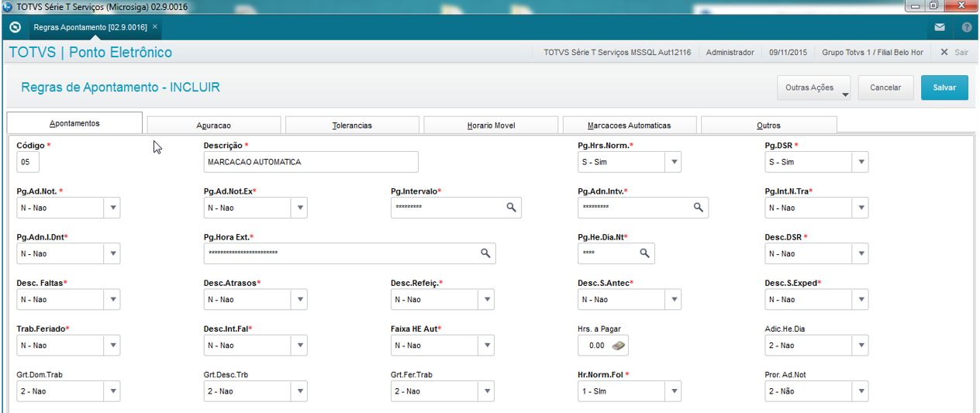
Task: Expand Pg.Ad.Not.Ex dropdown
Action: point(299,208)
